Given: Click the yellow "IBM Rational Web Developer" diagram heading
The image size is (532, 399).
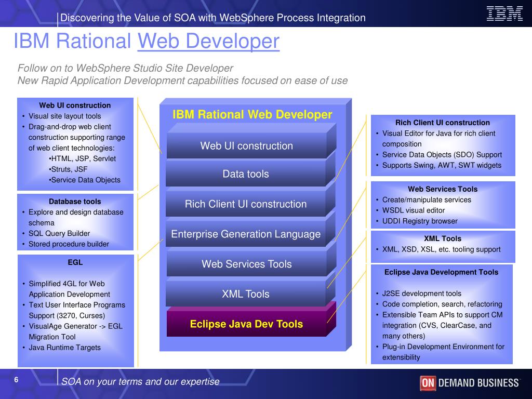Looking at the screenshot, I should [252, 114].
